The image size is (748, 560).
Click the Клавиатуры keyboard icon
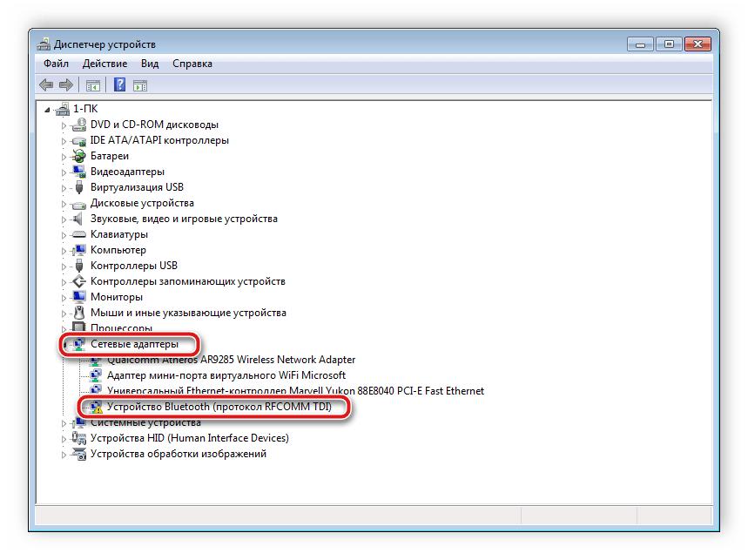coord(78,234)
